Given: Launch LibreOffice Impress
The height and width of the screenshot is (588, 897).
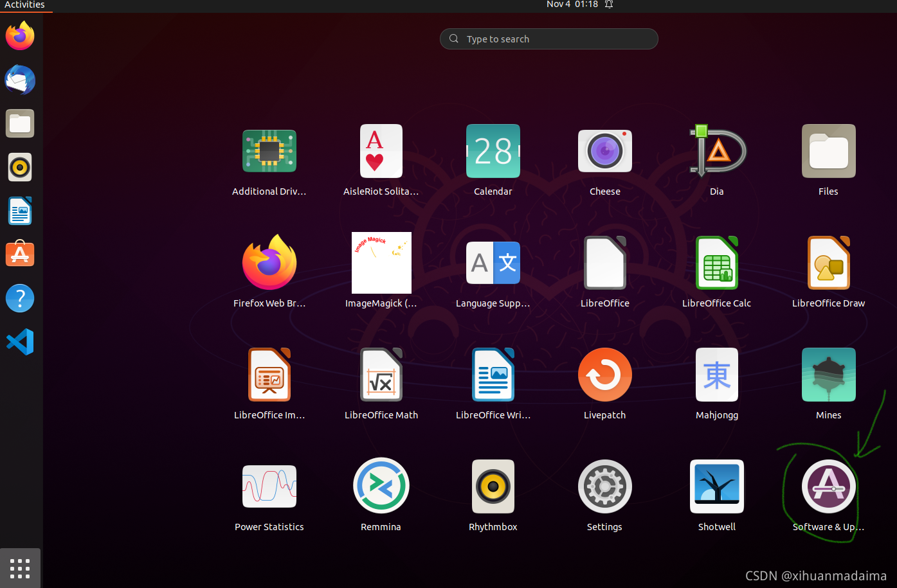Looking at the screenshot, I should [269, 375].
